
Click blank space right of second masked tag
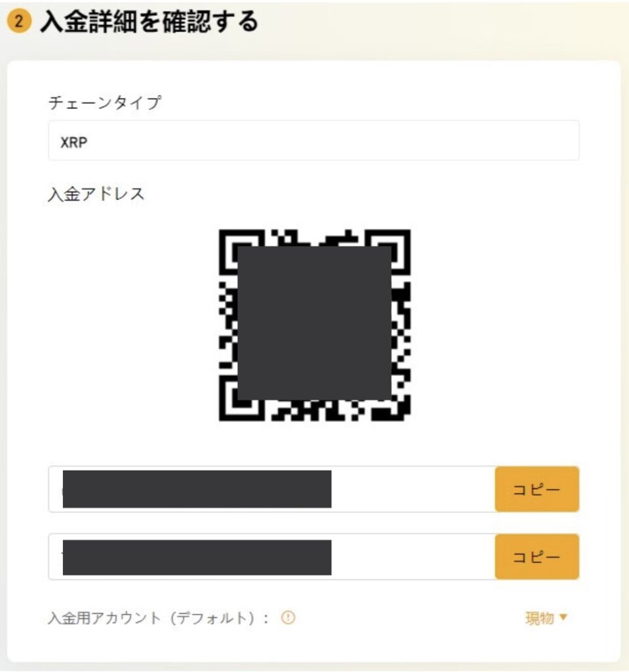pyautogui.click(x=413, y=556)
